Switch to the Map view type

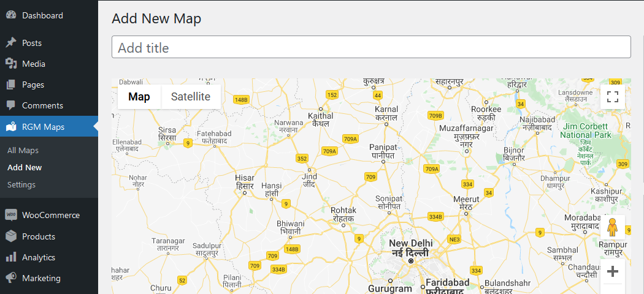[x=139, y=97]
